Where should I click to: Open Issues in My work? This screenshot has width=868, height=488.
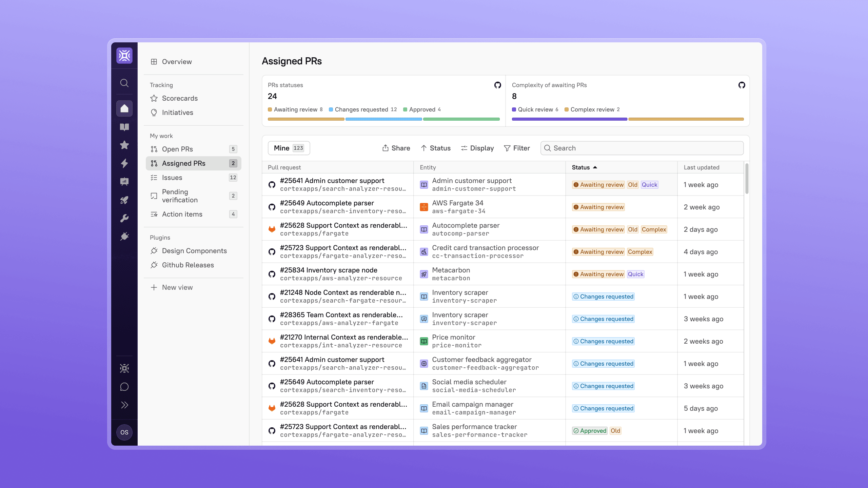(193, 178)
